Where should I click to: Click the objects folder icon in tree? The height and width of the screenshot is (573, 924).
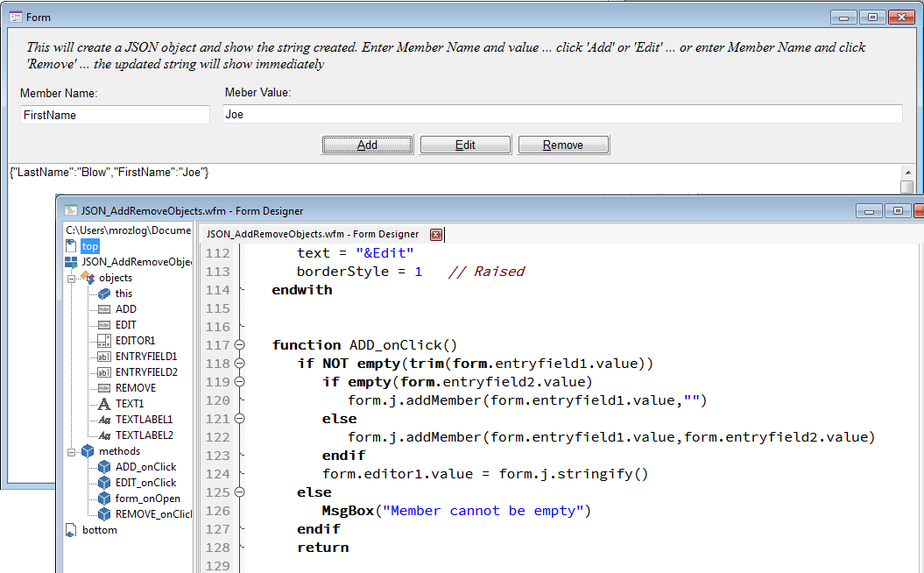click(88, 277)
